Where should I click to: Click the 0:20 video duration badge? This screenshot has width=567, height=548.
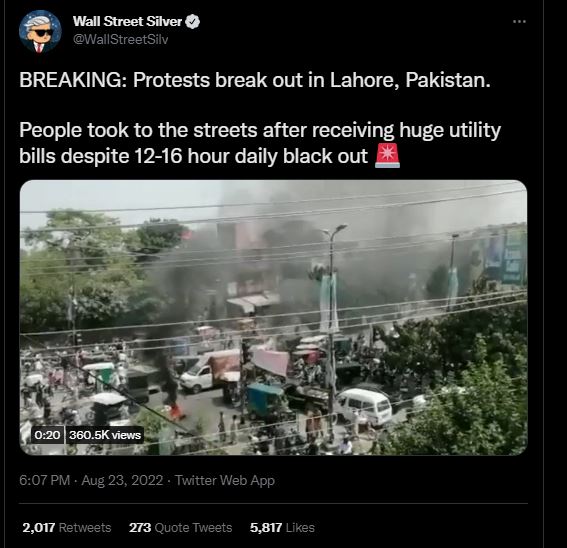coord(47,434)
